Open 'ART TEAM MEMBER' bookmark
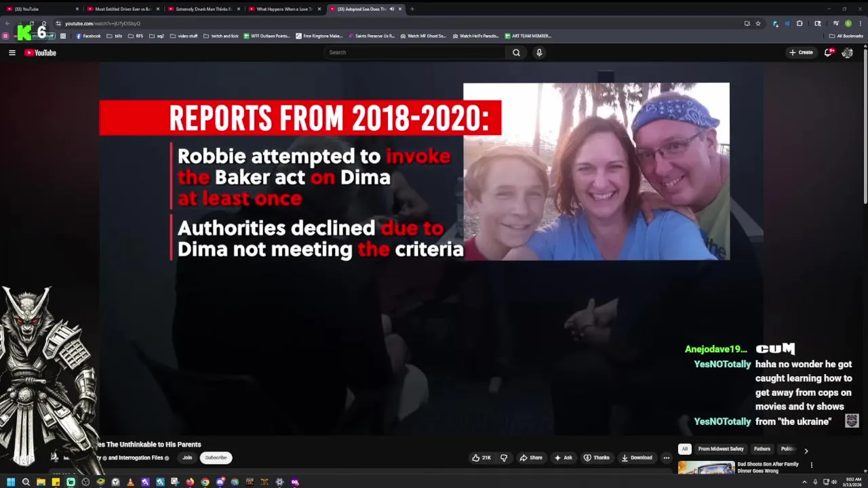 (527, 36)
